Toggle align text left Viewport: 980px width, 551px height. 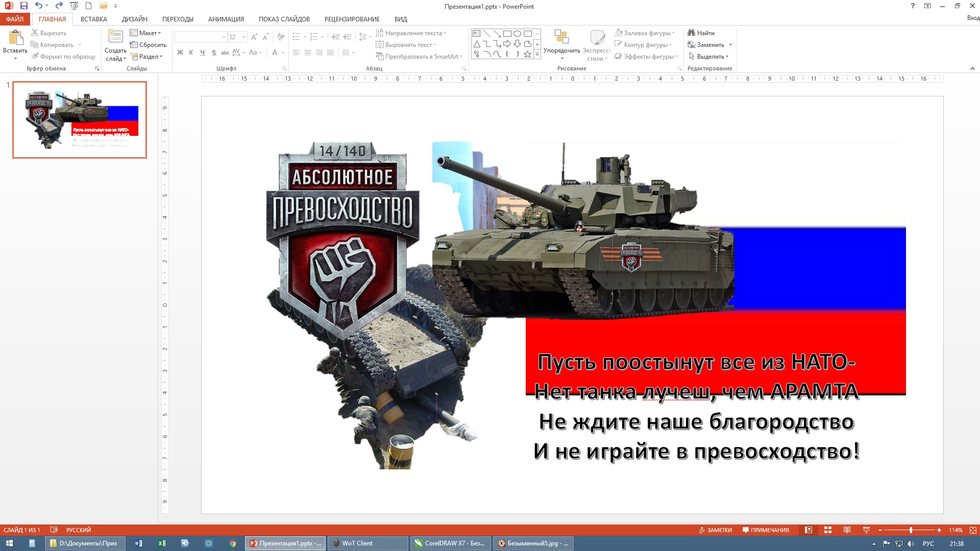coord(296,53)
